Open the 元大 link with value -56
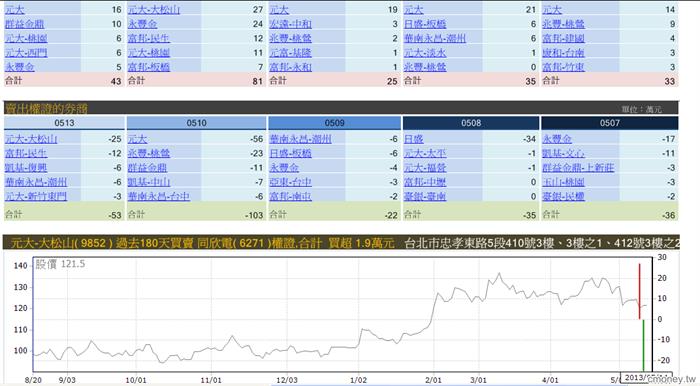 coord(138,139)
